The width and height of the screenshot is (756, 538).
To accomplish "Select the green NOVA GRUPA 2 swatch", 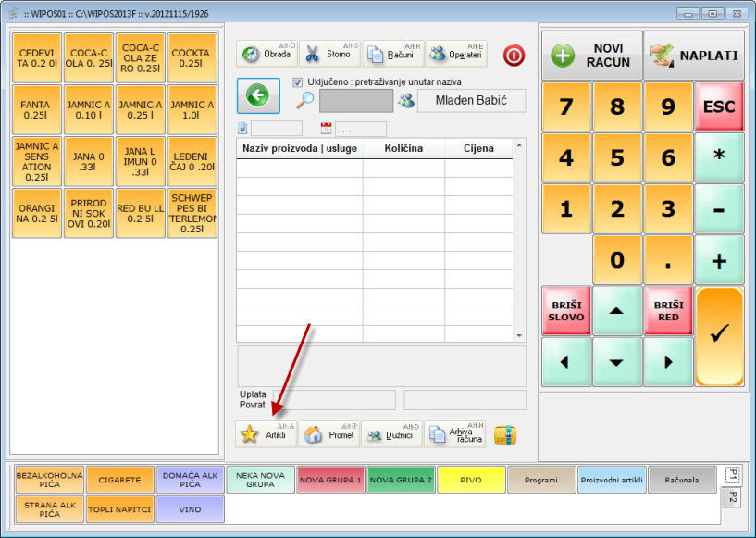I will [x=400, y=480].
